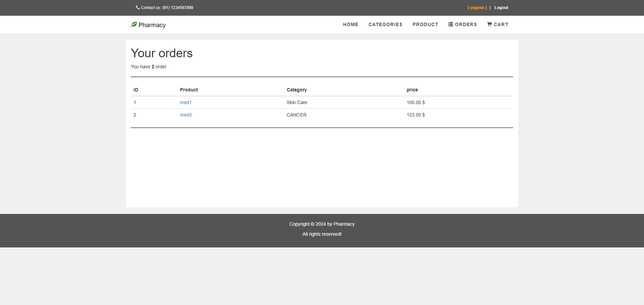Click the shopping cart icon

(x=489, y=24)
